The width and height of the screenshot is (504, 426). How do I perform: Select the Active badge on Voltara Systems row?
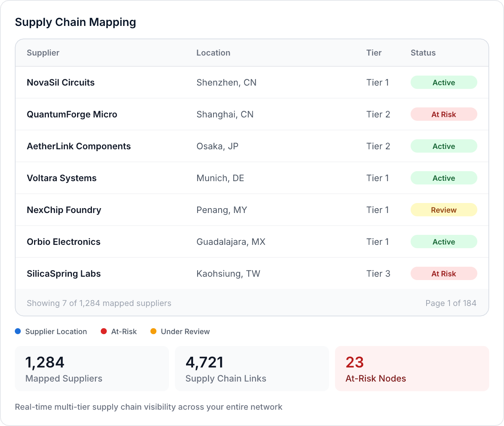(x=444, y=178)
